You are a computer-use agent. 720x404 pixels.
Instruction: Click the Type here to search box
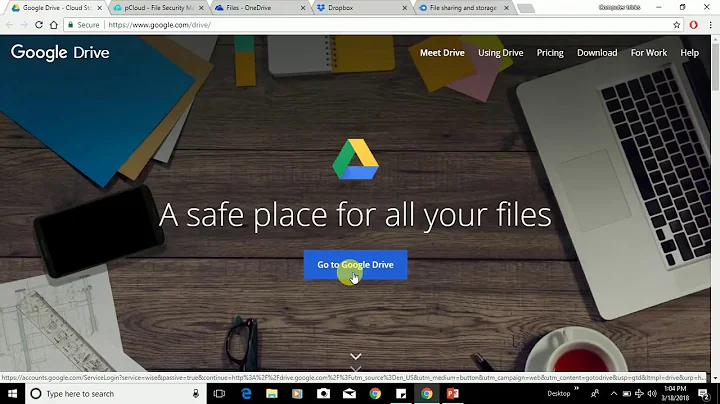click(115, 393)
